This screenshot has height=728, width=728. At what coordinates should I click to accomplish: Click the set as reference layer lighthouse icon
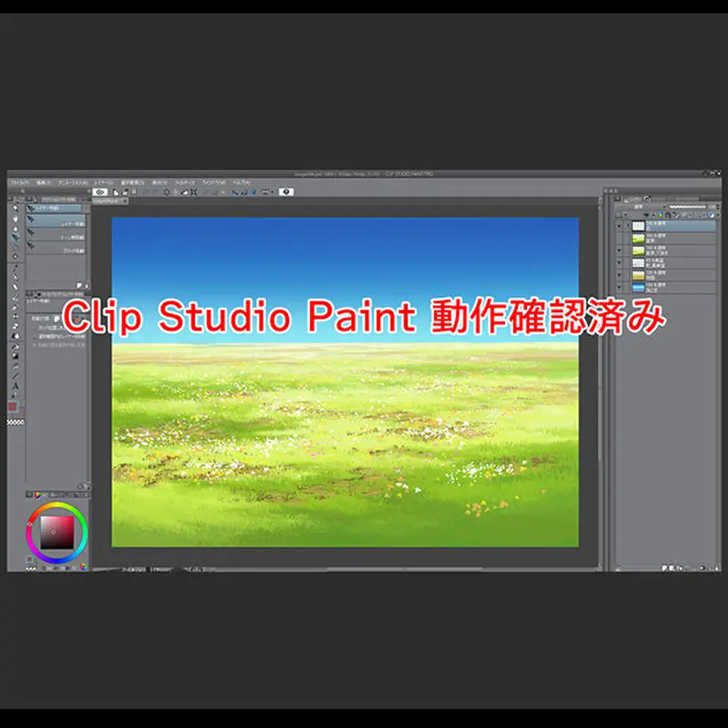[x=654, y=215]
